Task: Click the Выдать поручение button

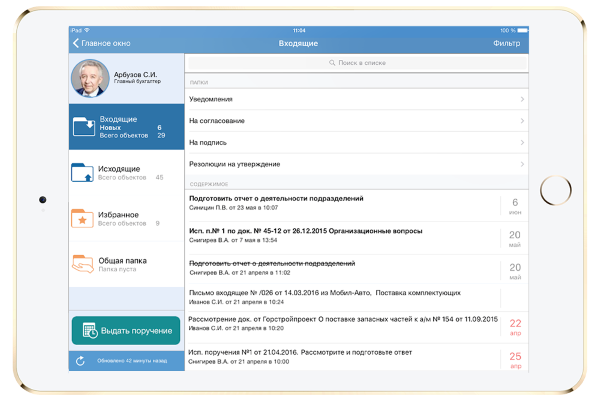Action: point(126,331)
